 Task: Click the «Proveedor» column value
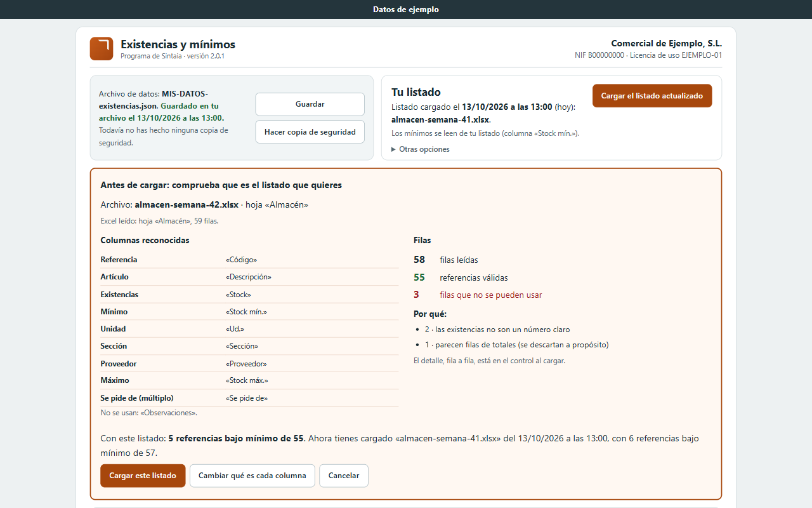[246, 364]
